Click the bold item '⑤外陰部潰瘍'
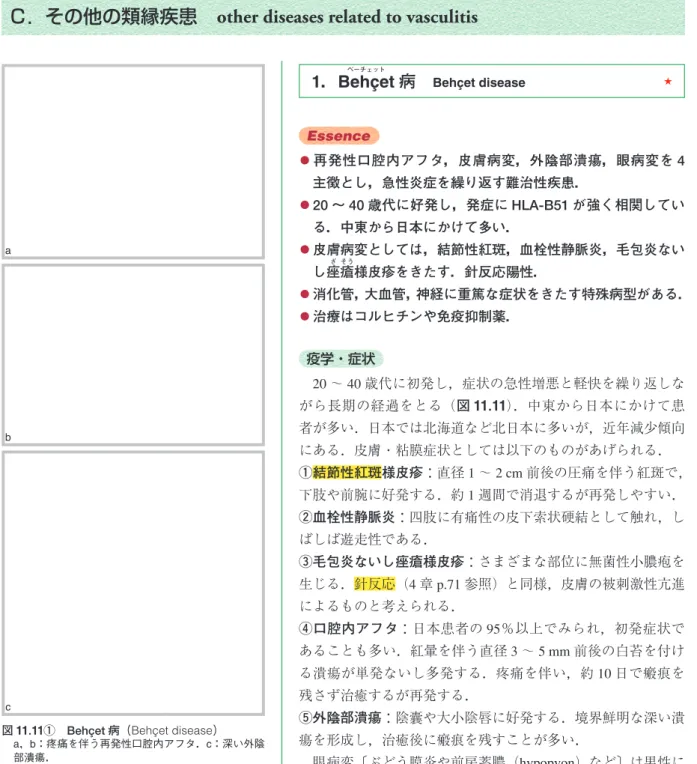Viewport: 697px width, 764px height. 340,717
